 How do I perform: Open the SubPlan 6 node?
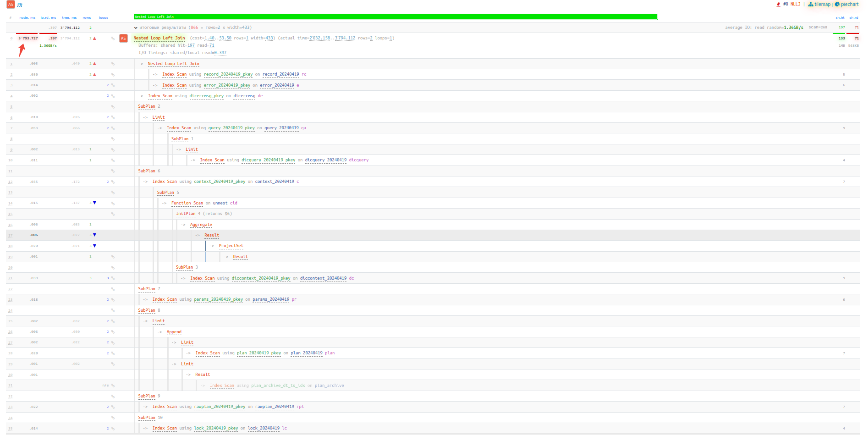[x=147, y=171]
